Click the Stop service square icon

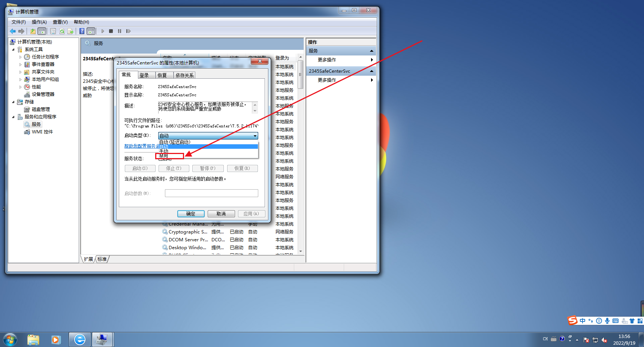[111, 31]
